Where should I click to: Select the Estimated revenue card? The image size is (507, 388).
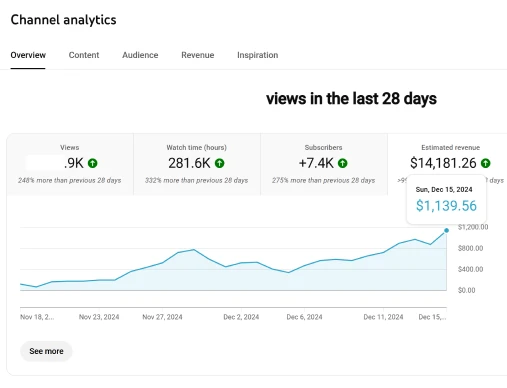click(x=448, y=164)
